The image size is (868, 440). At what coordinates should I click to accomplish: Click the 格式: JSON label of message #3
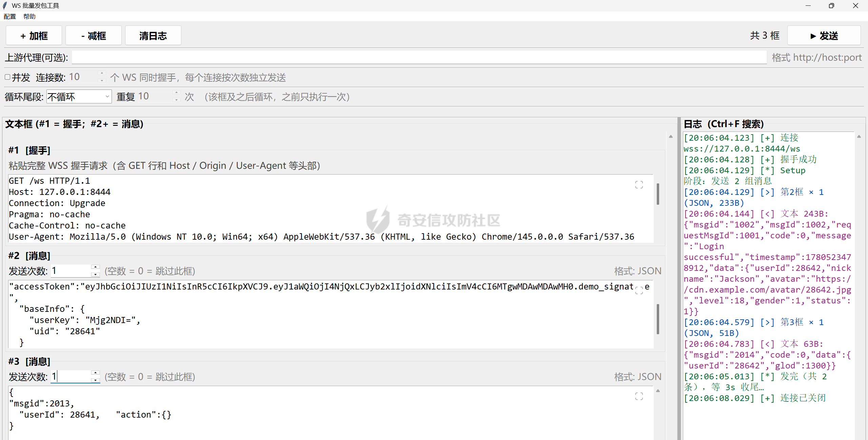tap(637, 377)
